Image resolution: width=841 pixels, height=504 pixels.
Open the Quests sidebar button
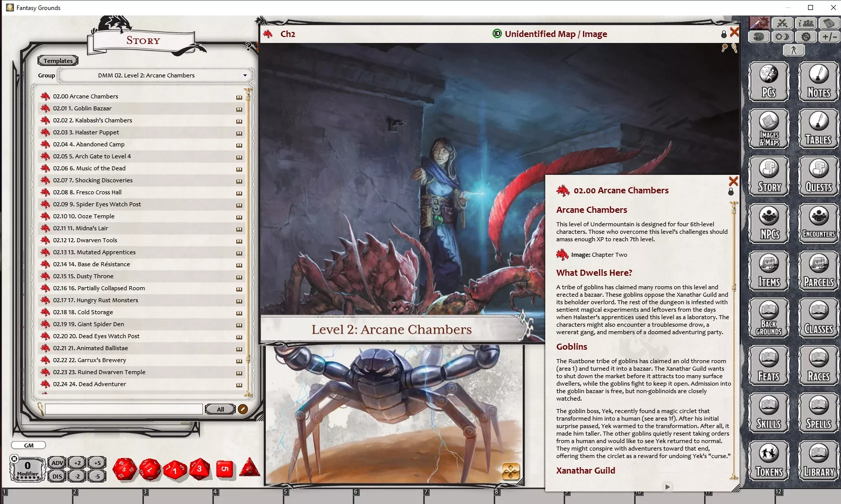(819, 176)
